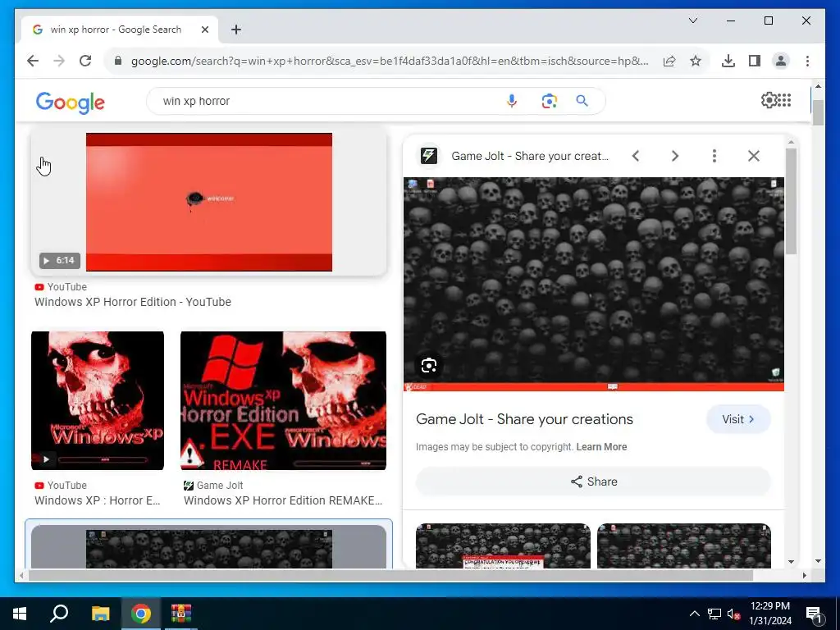Close the Game Jolt image preview panel
The image size is (840, 630).
coord(754,156)
